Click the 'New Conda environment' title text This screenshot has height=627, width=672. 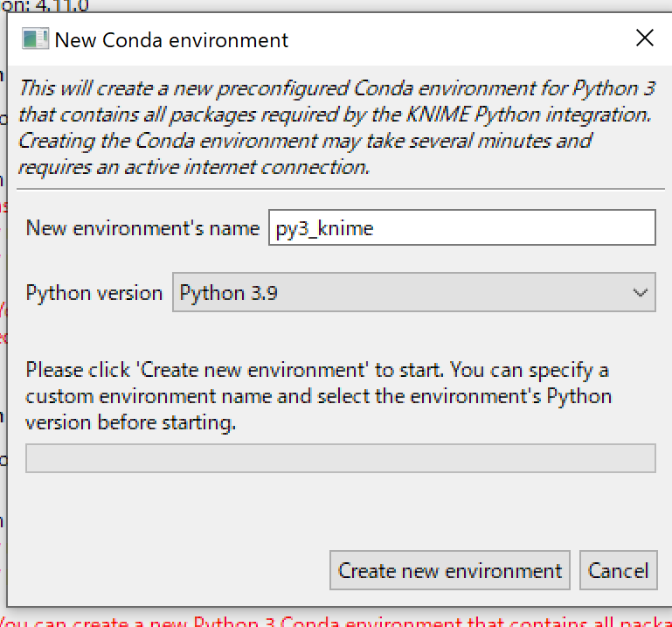click(x=171, y=40)
